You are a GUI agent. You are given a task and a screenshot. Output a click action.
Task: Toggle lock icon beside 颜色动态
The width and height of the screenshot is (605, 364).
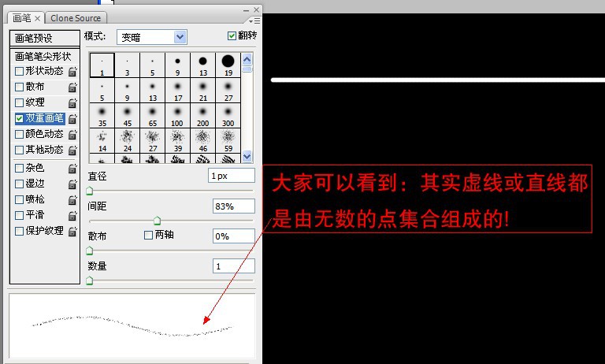click(72, 134)
